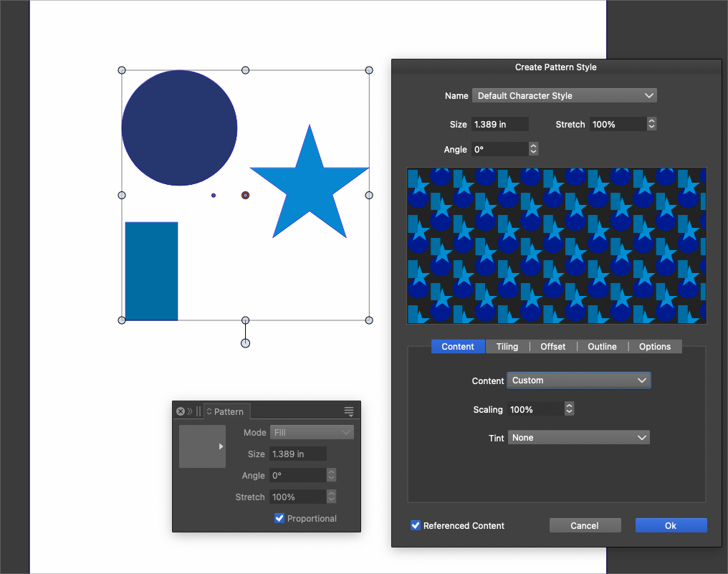Click the rotation handle below the selection

pos(245,343)
